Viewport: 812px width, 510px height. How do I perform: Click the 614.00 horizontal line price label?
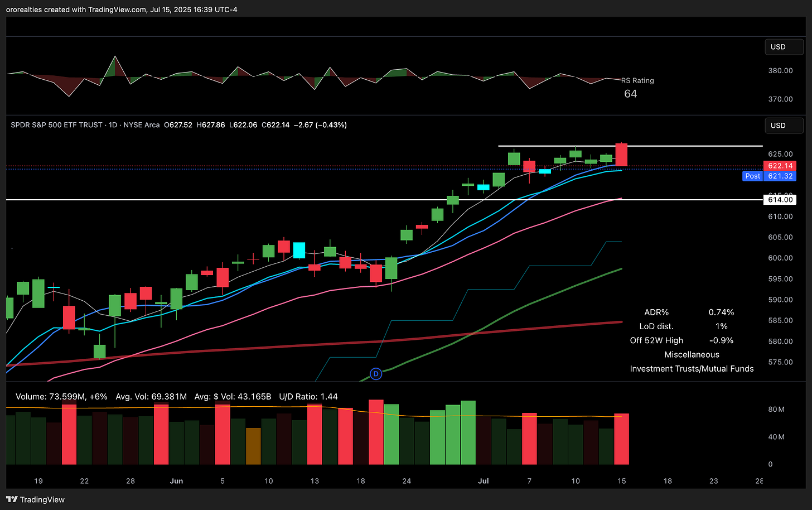coord(780,200)
